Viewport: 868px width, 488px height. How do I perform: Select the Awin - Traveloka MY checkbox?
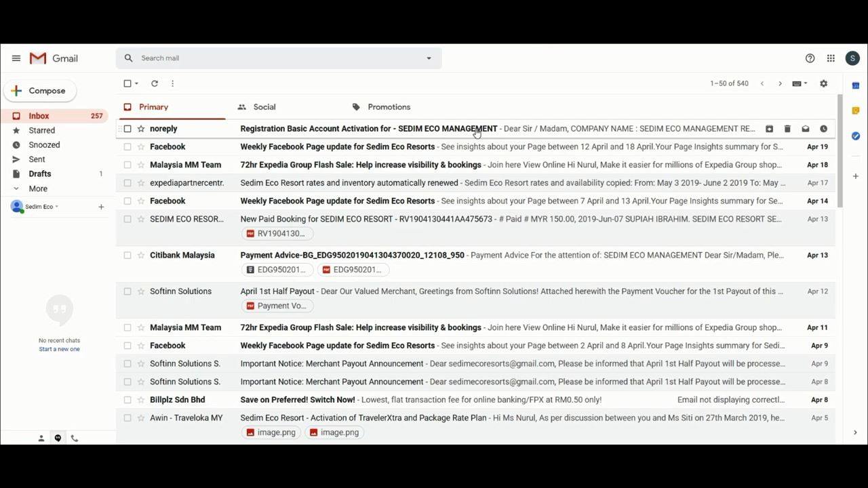pyautogui.click(x=127, y=418)
